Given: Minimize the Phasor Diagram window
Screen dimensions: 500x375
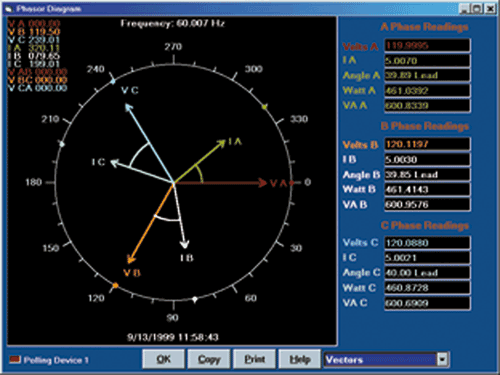Looking at the screenshot, I should [464, 9].
